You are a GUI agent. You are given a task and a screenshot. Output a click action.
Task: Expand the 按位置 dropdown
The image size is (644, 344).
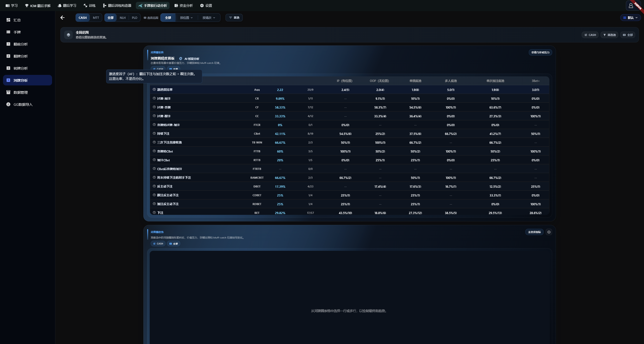coord(186,18)
